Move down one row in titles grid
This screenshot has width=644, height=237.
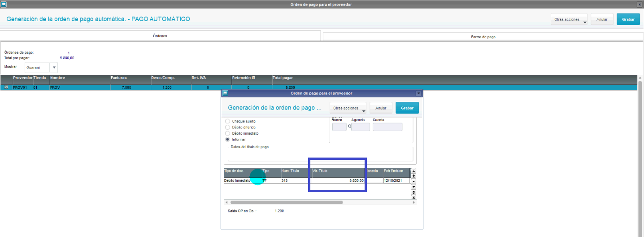(x=413, y=187)
